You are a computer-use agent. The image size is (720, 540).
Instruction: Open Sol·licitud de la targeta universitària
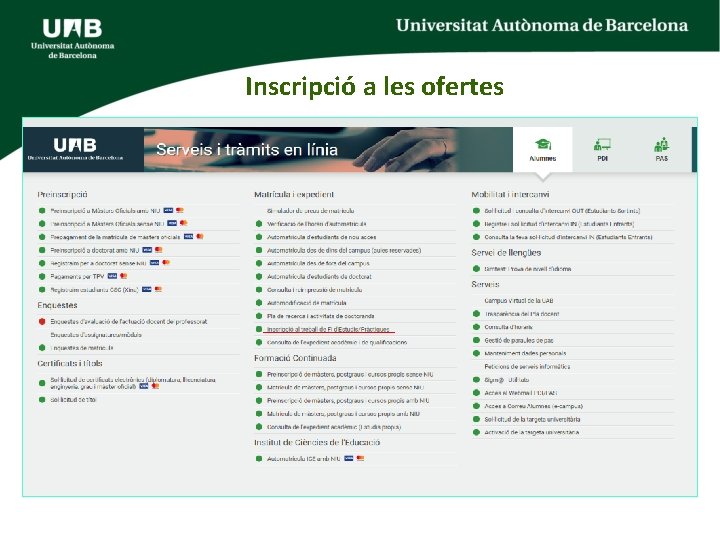[x=532, y=419]
